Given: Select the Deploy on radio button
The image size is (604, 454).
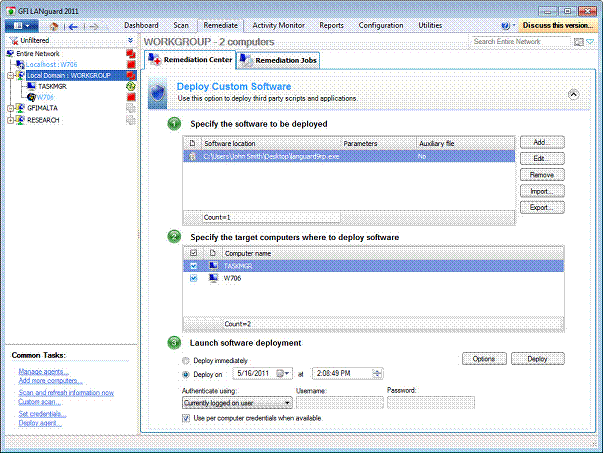Looking at the screenshot, I should pos(186,374).
